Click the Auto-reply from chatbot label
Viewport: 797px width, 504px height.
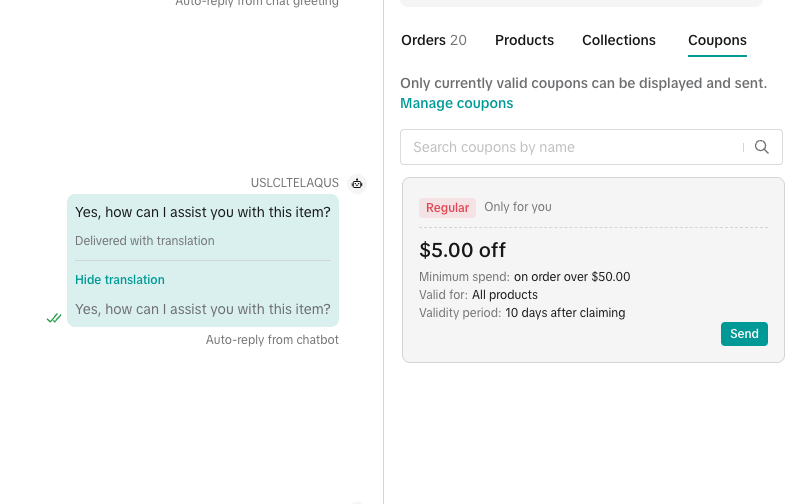272,340
